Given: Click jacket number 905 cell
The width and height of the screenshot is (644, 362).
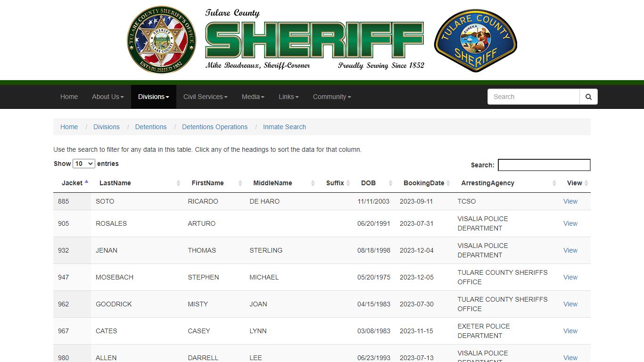Looking at the screenshot, I should pyautogui.click(x=72, y=223).
